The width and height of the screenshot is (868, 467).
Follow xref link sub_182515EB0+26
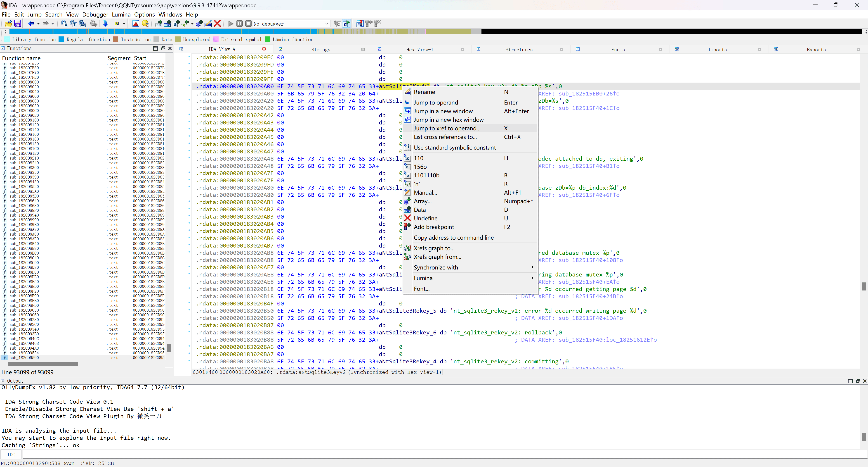click(588, 94)
